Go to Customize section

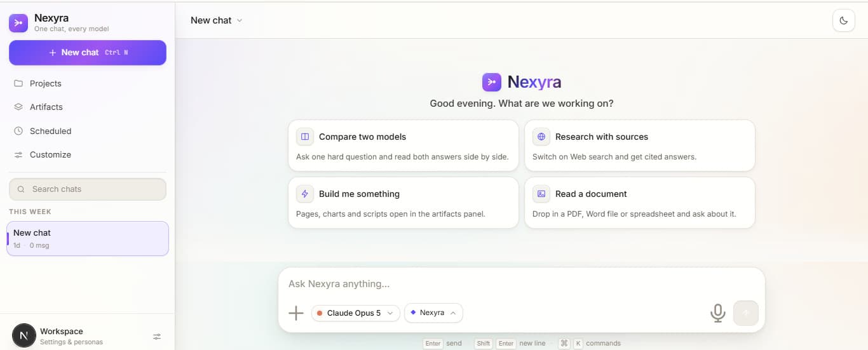(88, 154)
